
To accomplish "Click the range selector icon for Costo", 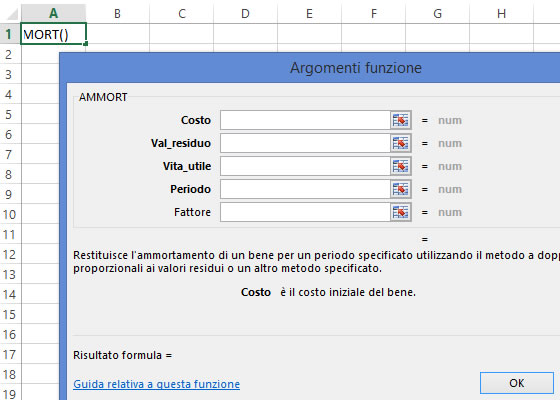I will pos(400,120).
